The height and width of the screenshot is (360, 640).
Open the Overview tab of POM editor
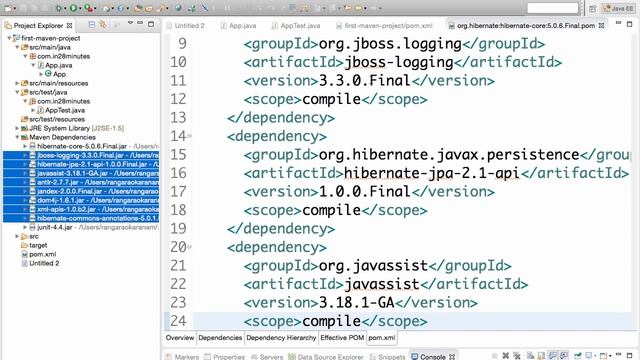[180, 338]
